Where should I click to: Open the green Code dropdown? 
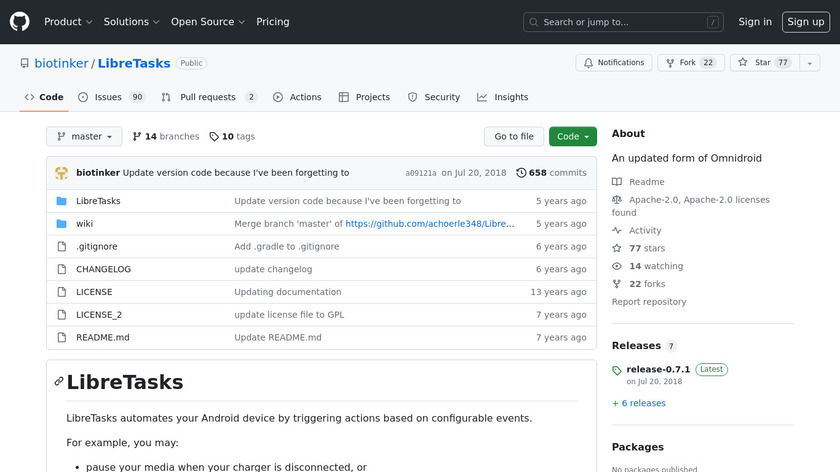click(572, 137)
